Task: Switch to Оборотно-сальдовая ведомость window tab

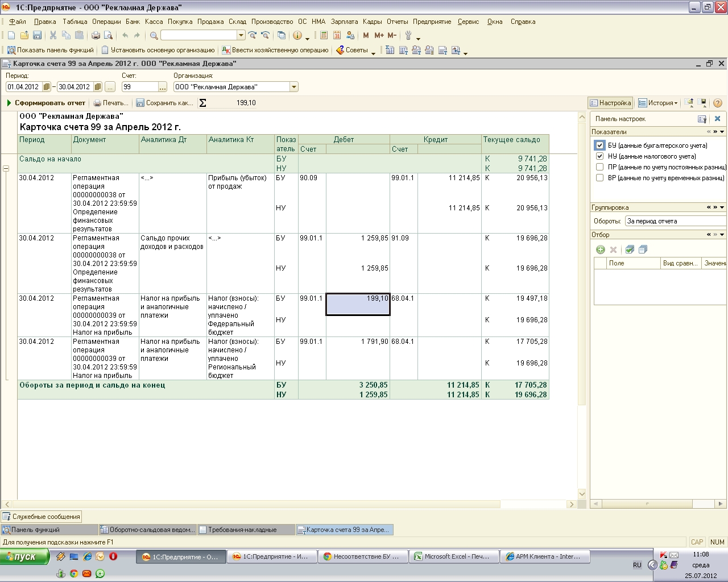Action: [147, 530]
